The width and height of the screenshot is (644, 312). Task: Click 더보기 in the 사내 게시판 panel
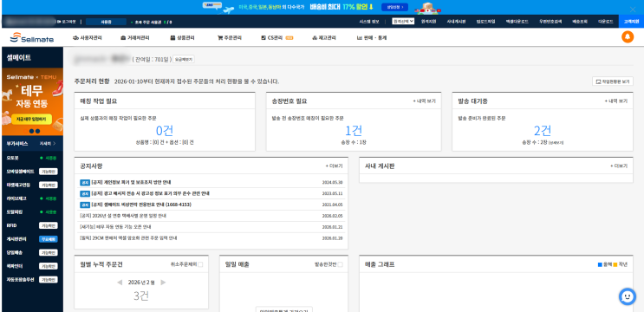click(x=619, y=166)
